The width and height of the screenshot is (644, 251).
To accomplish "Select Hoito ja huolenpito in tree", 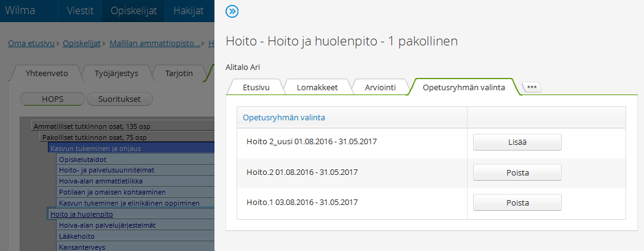I will click(x=81, y=214).
